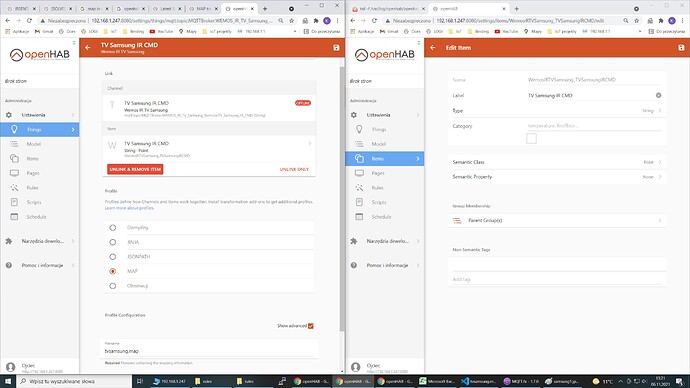The image size is (690, 388).
Task: Reload page in right browser window
Action: [x=374, y=20]
